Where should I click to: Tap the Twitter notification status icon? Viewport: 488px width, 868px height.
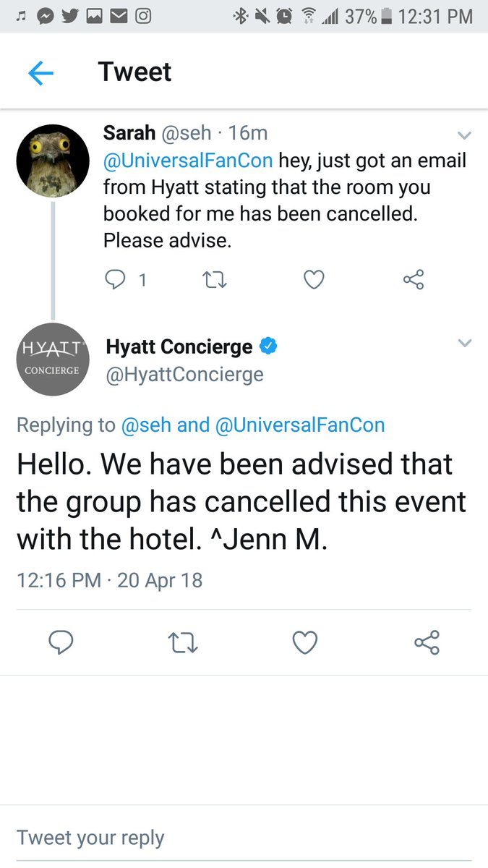pyautogui.click(x=70, y=16)
